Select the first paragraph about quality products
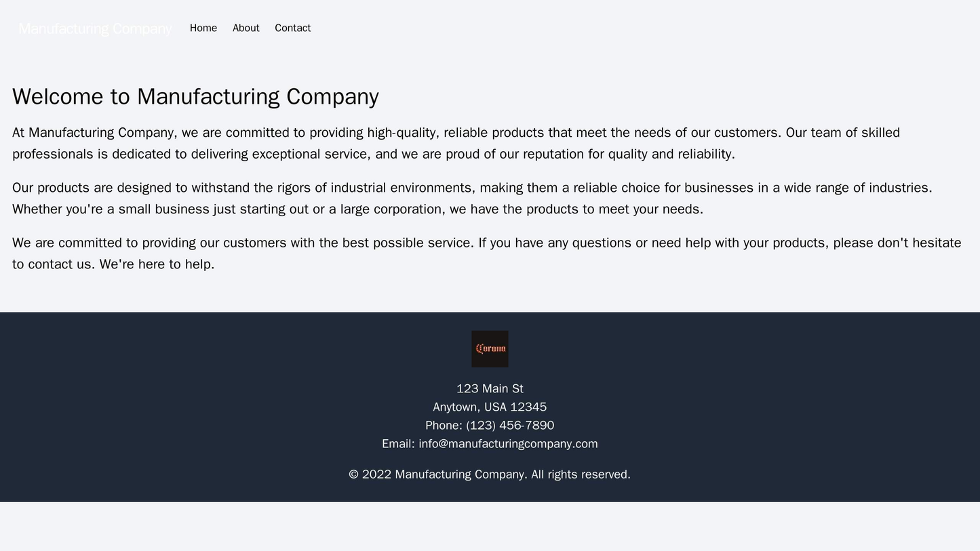 click(488, 142)
